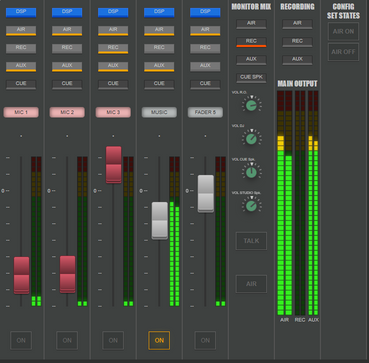Click the FADER 5 channel label
The width and height of the screenshot is (369, 363).
(x=205, y=112)
